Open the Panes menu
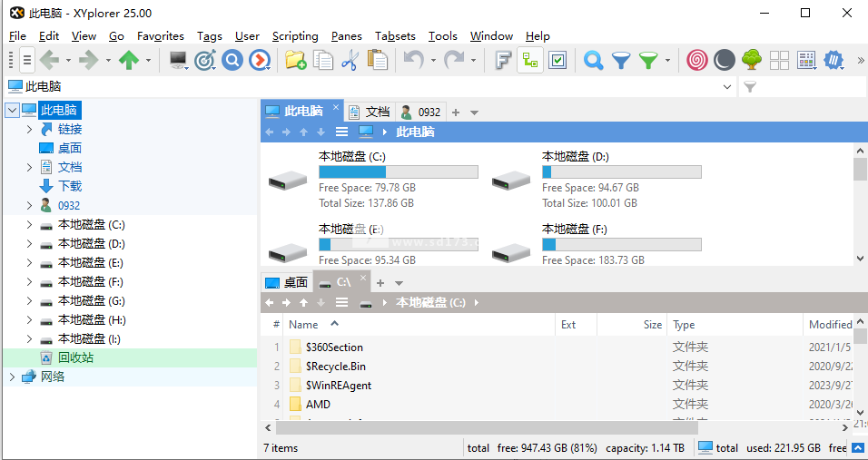 pyautogui.click(x=347, y=36)
